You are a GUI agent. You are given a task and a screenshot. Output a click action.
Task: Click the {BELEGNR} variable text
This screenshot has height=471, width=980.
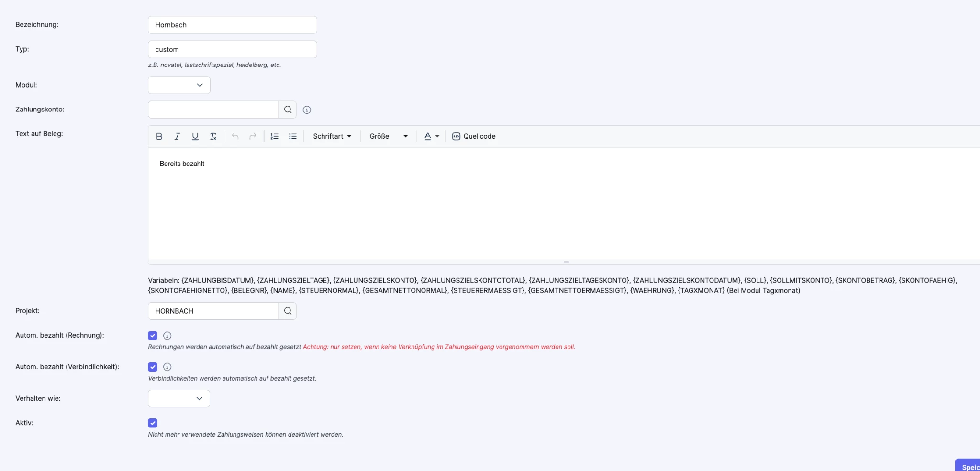(249, 290)
